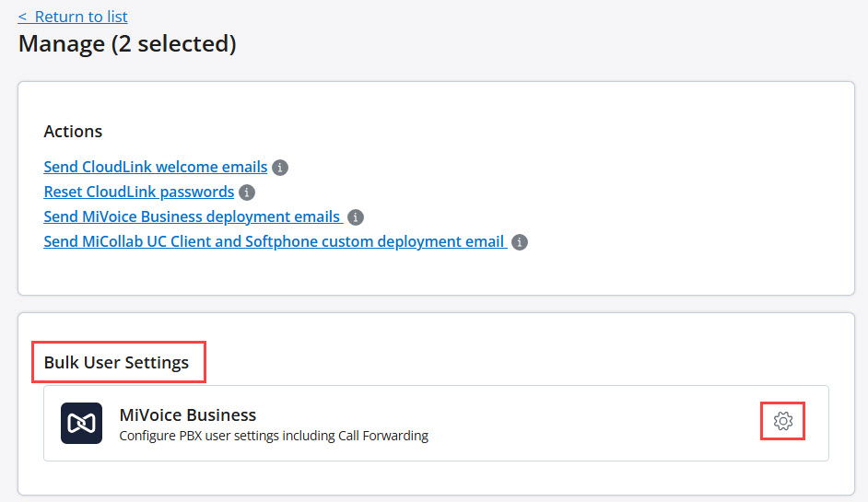
Task: Open MiVoice Business settings gear icon
Action: [x=782, y=421]
